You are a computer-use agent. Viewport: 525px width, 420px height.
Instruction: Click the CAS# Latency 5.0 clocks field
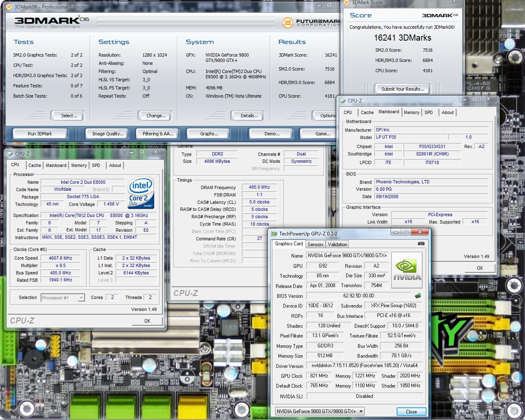(260, 202)
